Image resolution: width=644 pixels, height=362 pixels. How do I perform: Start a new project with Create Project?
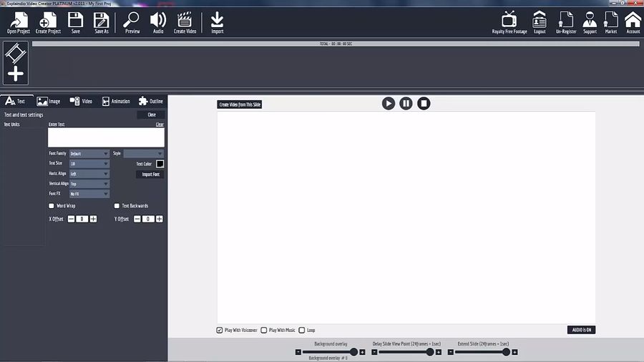[48, 23]
